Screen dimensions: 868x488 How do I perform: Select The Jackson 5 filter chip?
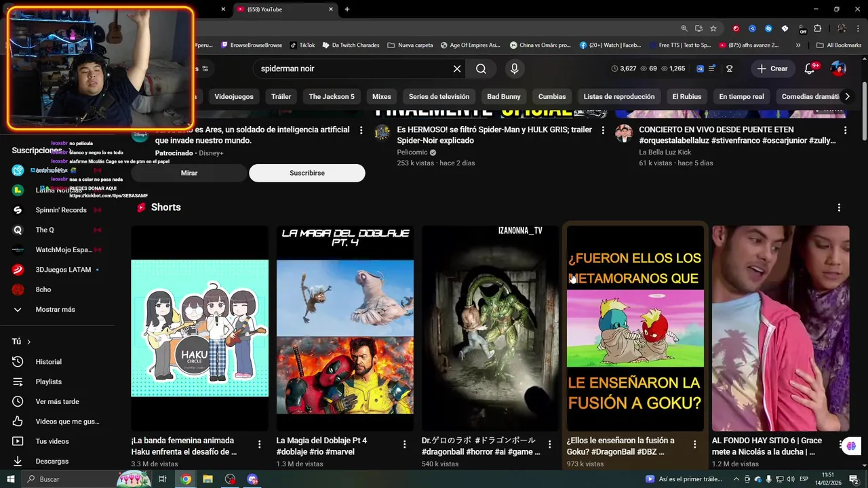tap(332, 96)
